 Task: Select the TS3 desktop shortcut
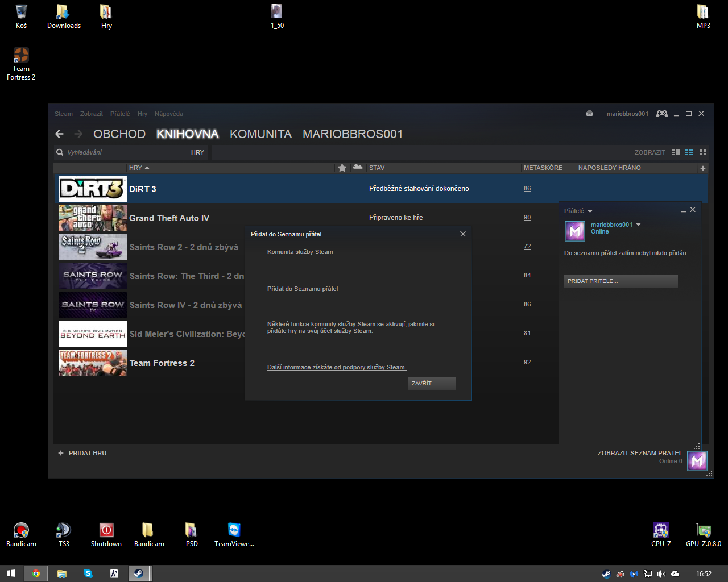point(64,535)
